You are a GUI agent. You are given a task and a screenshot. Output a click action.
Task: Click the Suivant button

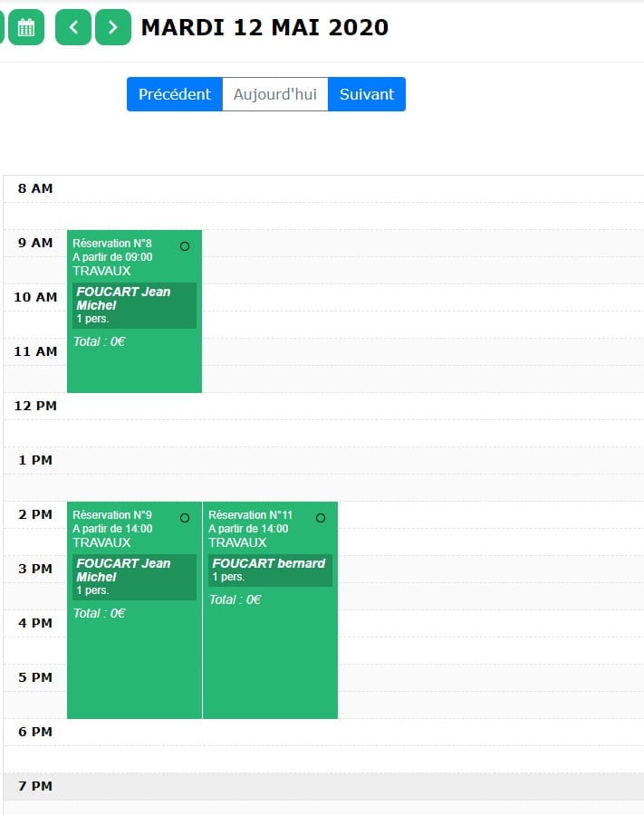(367, 94)
